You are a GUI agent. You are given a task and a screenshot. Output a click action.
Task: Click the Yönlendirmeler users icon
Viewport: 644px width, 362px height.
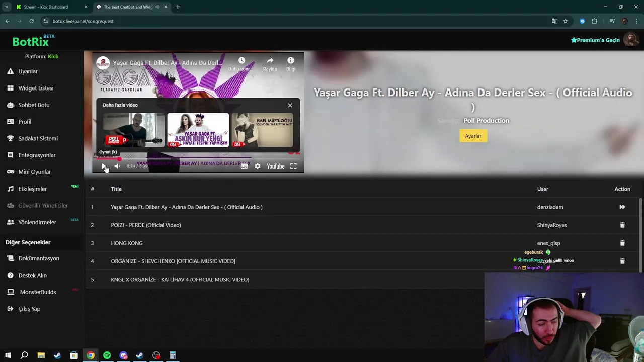(x=10, y=222)
